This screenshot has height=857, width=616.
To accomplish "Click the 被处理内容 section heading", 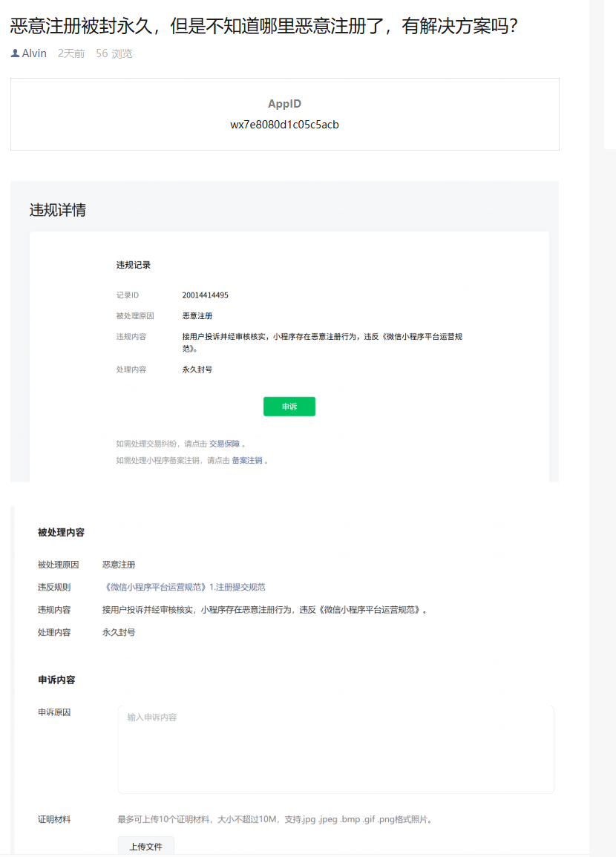I will (x=61, y=532).
